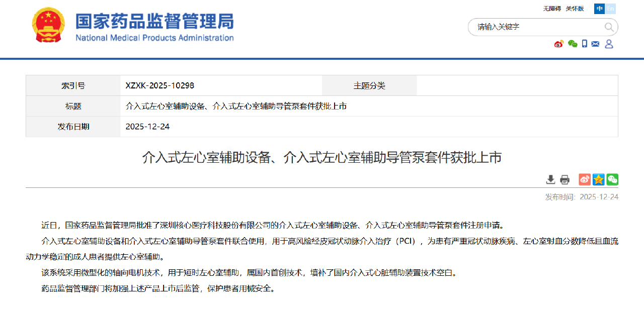Open the 关怀版 care version link
Image resolution: width=644 pixels, height=312 pixels.
click(575, 9)
